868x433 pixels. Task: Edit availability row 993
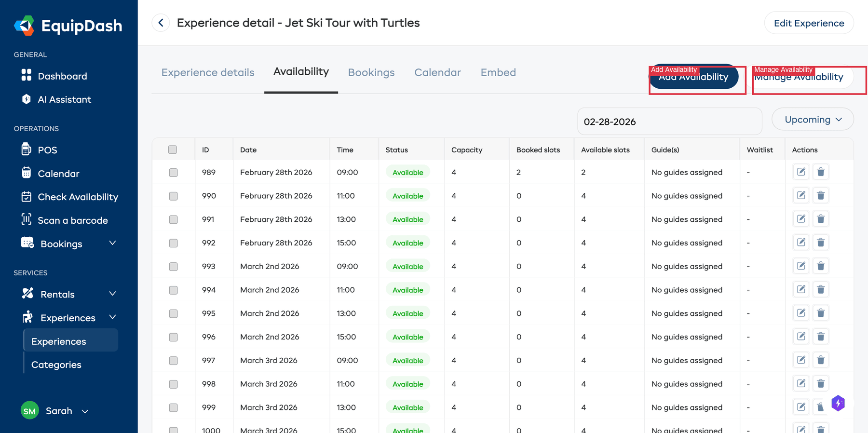point(801,266)
